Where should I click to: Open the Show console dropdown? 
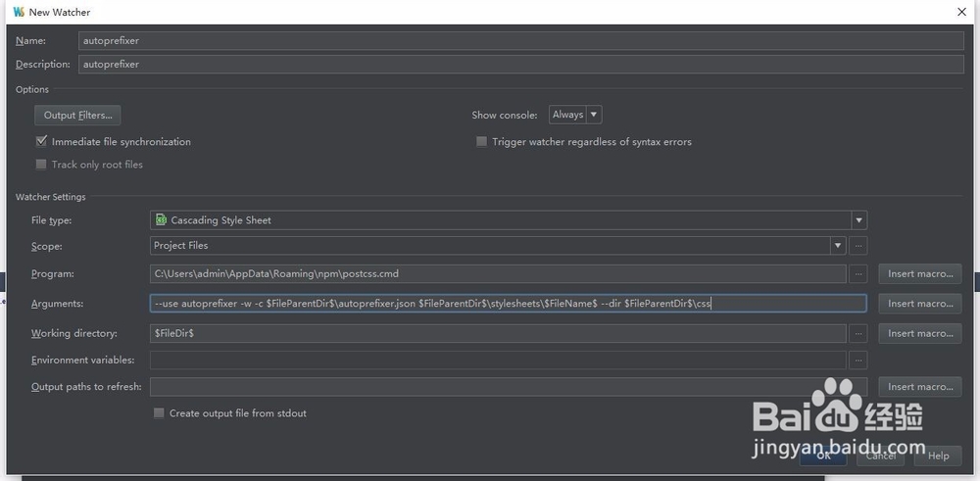575,115
